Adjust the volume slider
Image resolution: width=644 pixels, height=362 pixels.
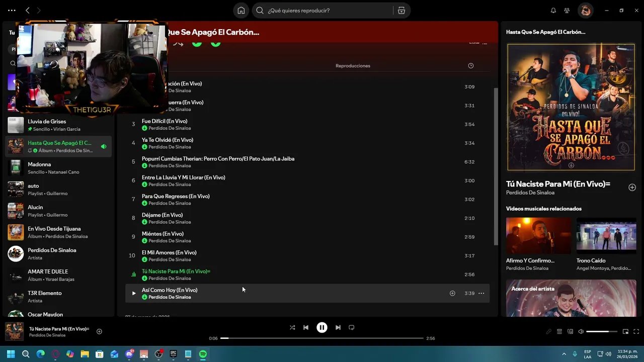[x=602, y=332]
